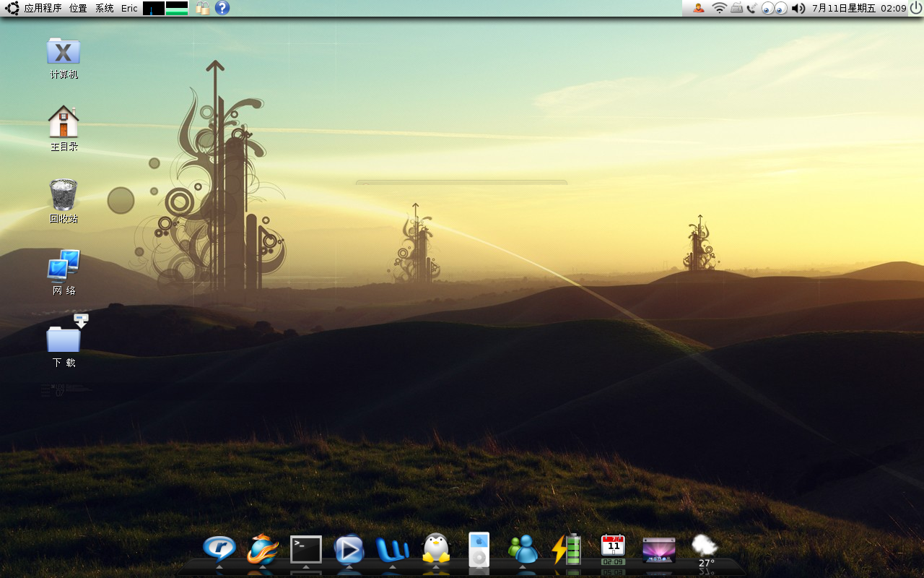Open the calendar from 7月11日星期五 02:09
The height and width of the screenshot is (578, 924).
859,9
